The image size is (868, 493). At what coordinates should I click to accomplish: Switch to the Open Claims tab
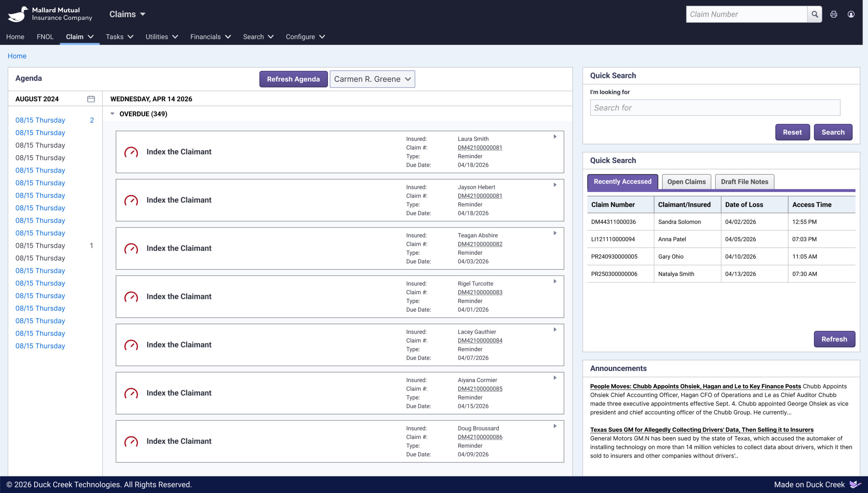pos(686,182)
